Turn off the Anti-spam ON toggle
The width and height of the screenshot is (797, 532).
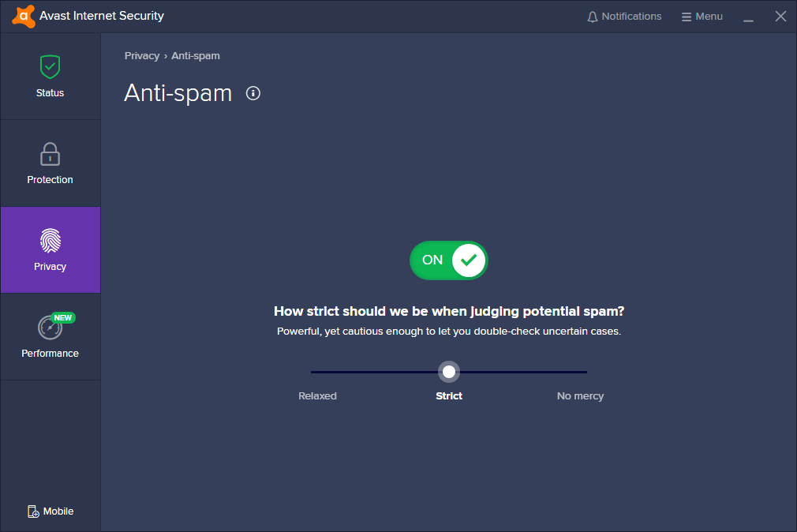click(449, 260)
